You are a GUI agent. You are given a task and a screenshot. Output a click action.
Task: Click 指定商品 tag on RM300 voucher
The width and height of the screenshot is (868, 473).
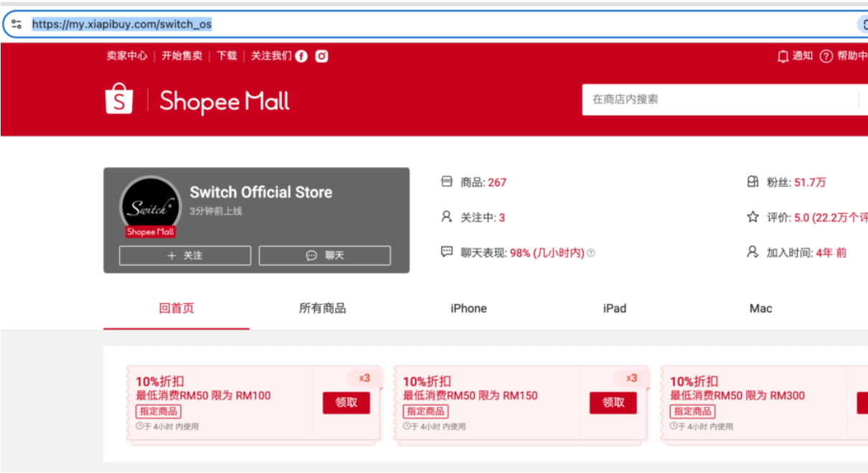692,411
